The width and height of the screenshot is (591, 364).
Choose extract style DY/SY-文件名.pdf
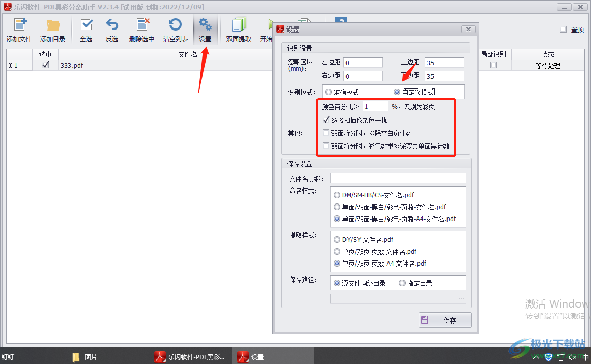tap(337, 240)
